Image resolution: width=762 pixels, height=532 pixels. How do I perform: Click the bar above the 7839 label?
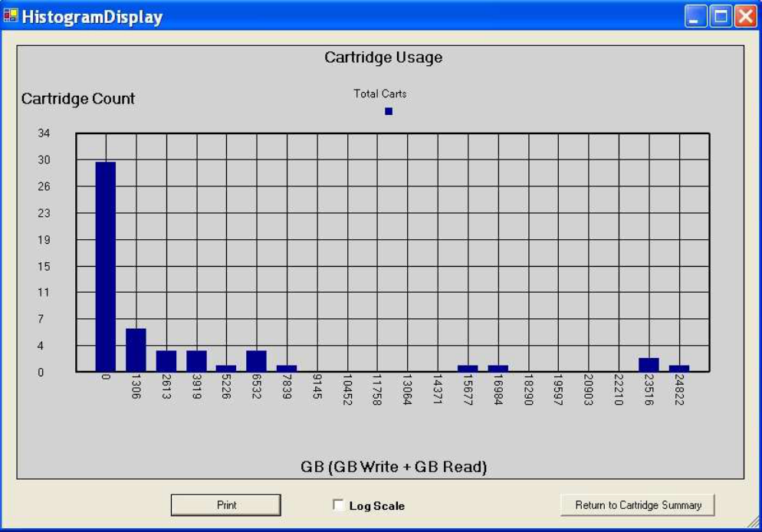[x=287, y=368]
